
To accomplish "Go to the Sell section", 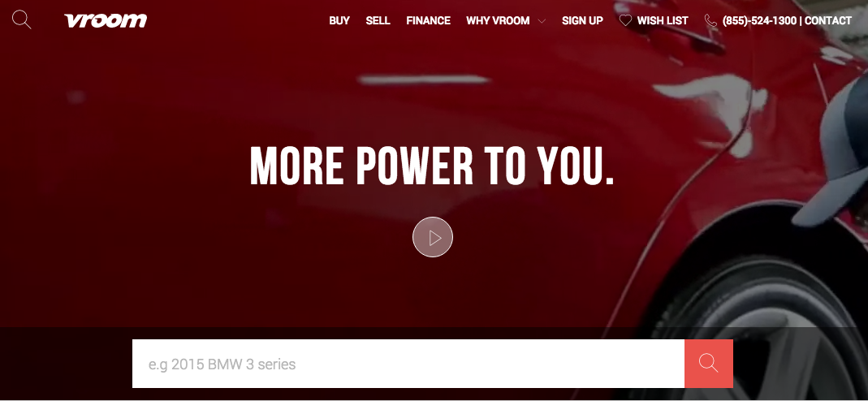I will (x=378, y=20).
